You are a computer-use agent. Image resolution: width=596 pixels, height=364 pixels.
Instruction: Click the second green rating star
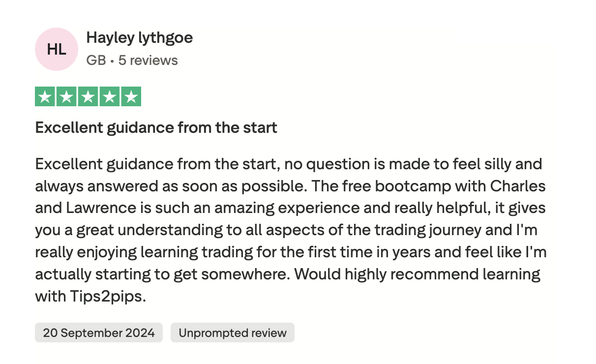coord(66,96)
